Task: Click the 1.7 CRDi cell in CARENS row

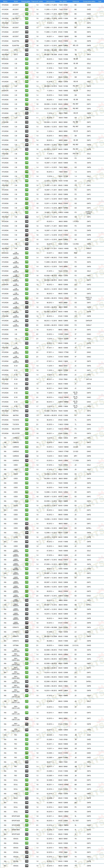Action: (x=76, y=461)
